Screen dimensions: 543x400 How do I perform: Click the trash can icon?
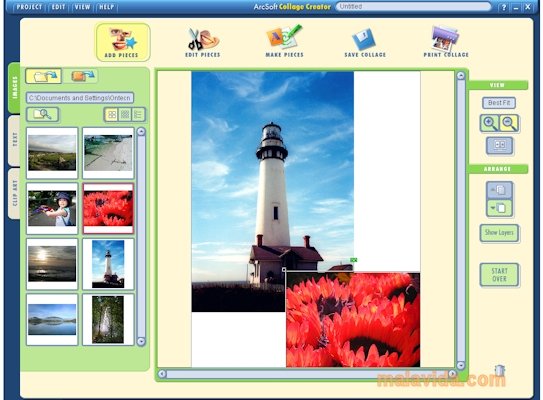(499, 371)
